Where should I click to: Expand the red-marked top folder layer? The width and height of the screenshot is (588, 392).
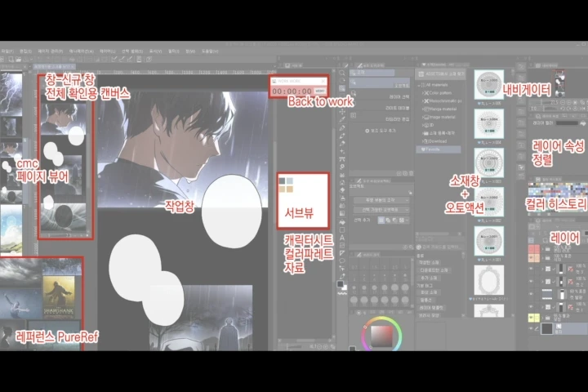542,249
